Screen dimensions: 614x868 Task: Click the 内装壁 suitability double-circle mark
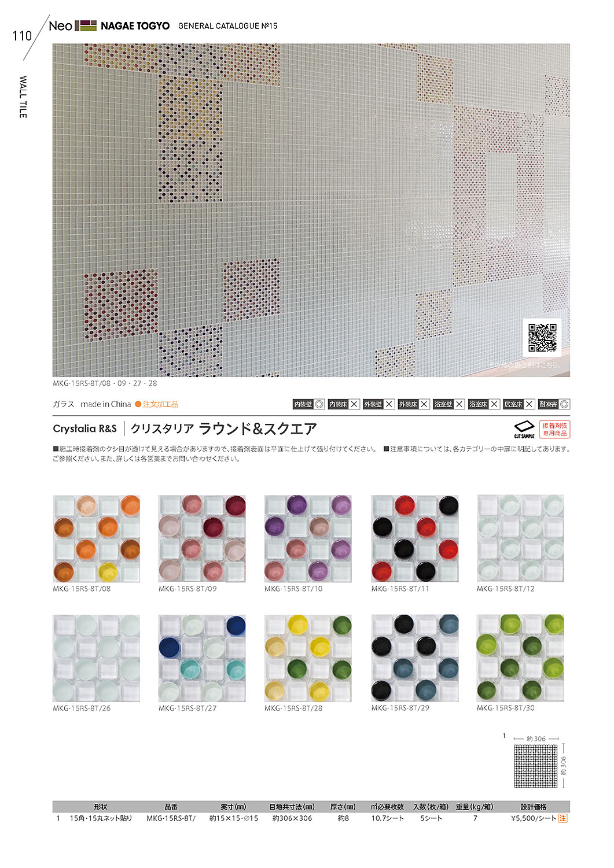tap(319, 404)
